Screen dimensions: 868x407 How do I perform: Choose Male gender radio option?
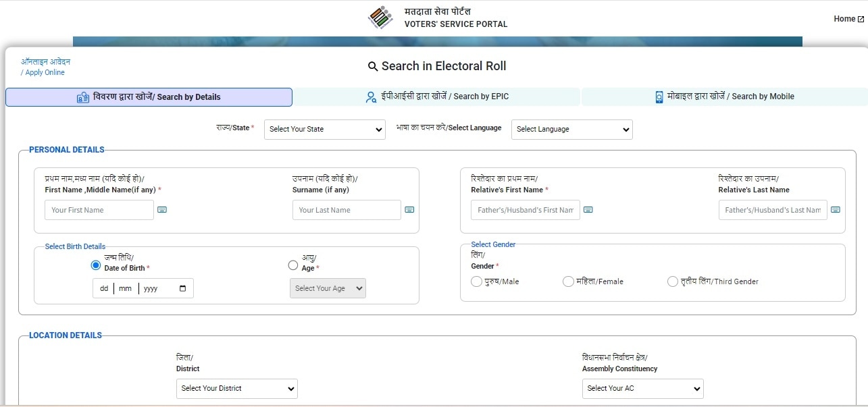click(x=476, y=281)
